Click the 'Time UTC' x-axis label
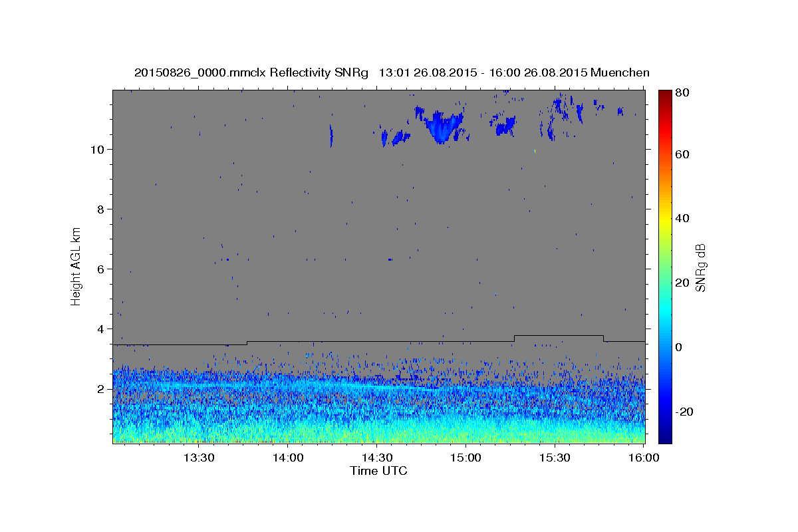Screen dimensions: 798x532 [x=378, y=471]
